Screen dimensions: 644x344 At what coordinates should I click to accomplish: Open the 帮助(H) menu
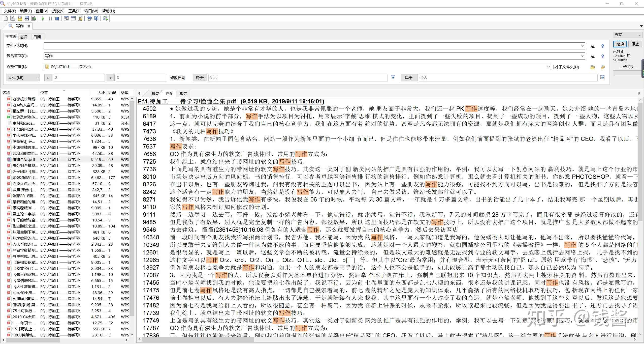click(x=108, y=11)
